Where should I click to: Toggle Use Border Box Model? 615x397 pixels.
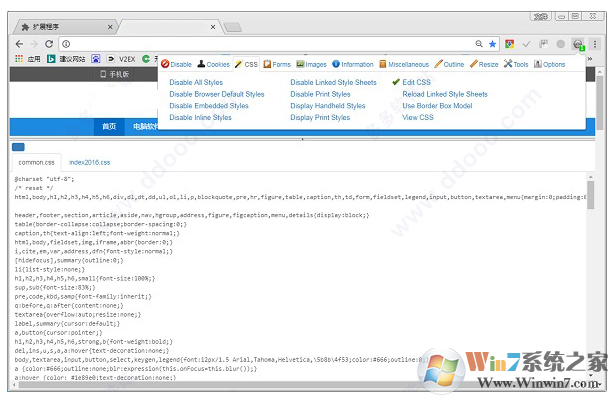point(437,106)
